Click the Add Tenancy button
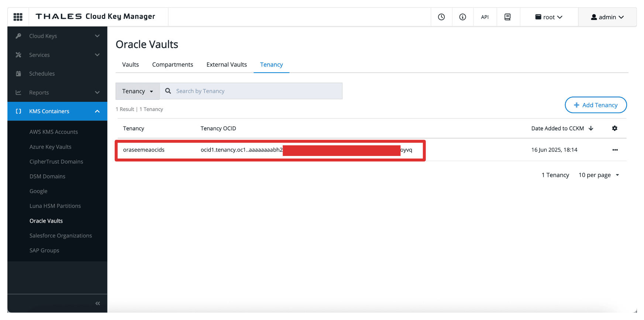This screenshot has height=320, width=644. tap(596, 105)
